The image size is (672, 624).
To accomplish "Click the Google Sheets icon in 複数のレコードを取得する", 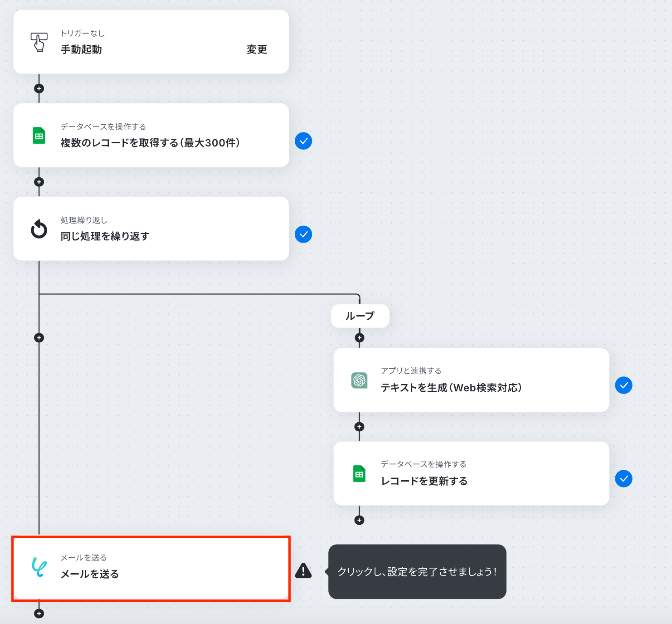I will (x=39, y=136).
